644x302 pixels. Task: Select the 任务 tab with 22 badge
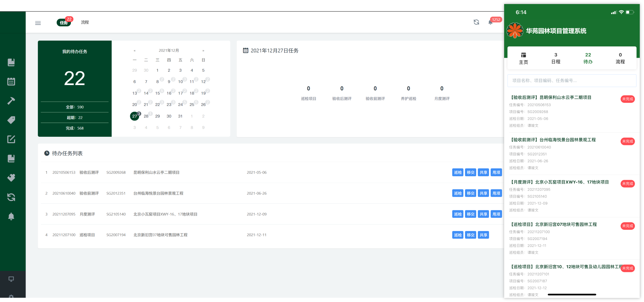(64, 23)
